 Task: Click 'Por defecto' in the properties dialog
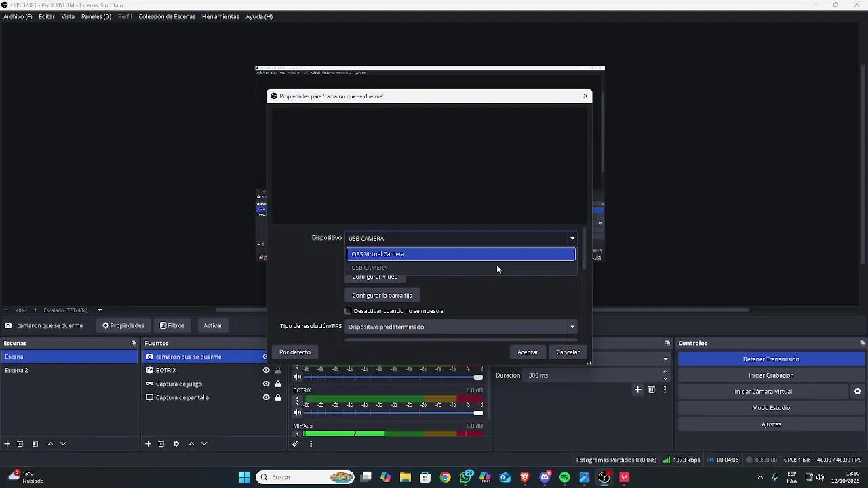(295, 352)
